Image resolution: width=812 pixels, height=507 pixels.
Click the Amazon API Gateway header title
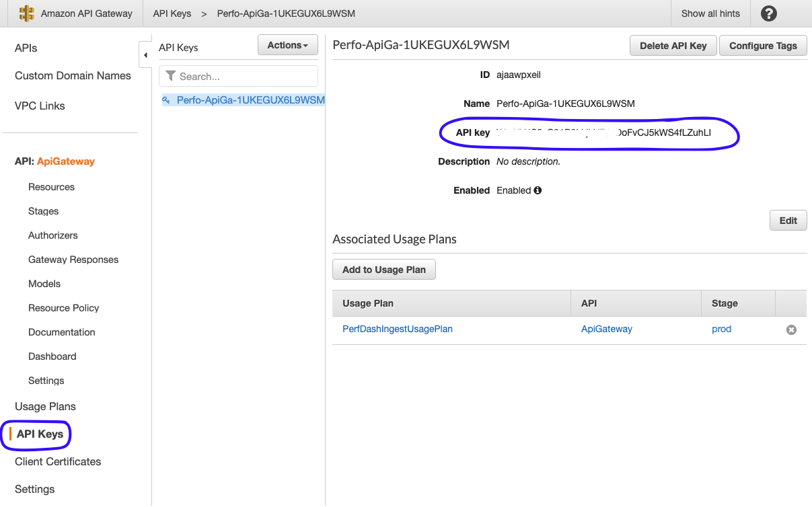pos(87,13)
